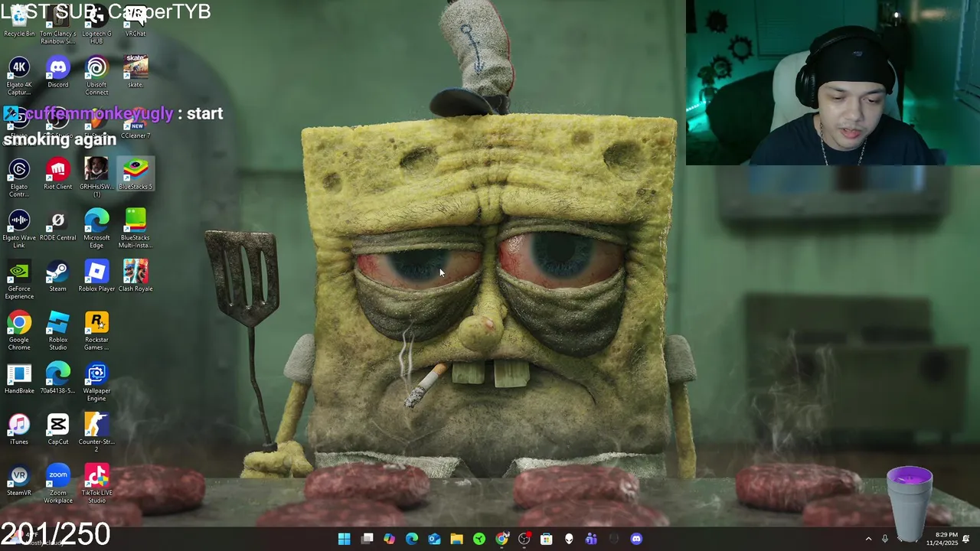Open Elgato Wave Link shortcut

click(x=19, y=230)
